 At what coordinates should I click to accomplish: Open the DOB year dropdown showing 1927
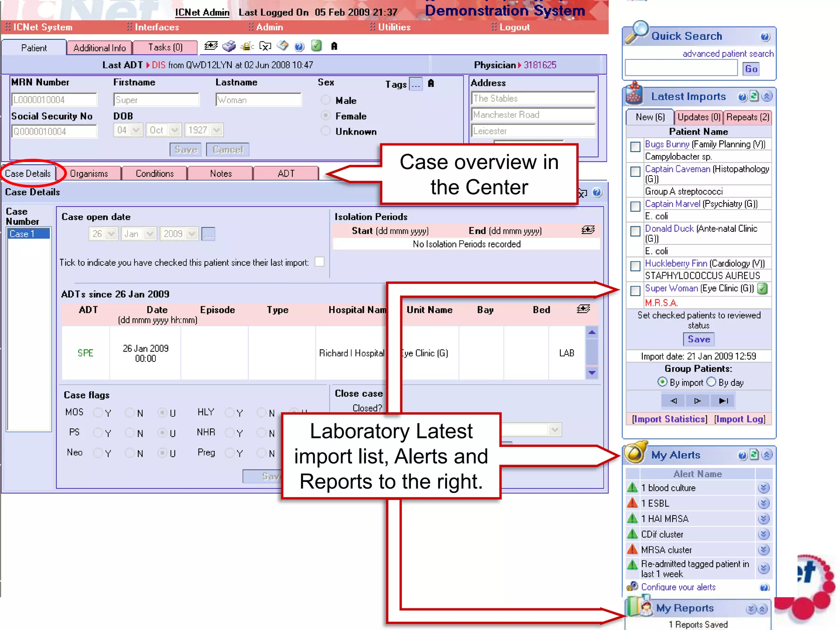pyautogui.click(x=203, y=130)
